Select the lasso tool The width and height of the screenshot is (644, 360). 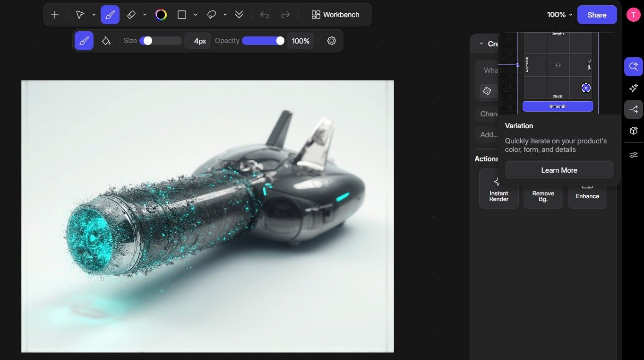(212, 15)
